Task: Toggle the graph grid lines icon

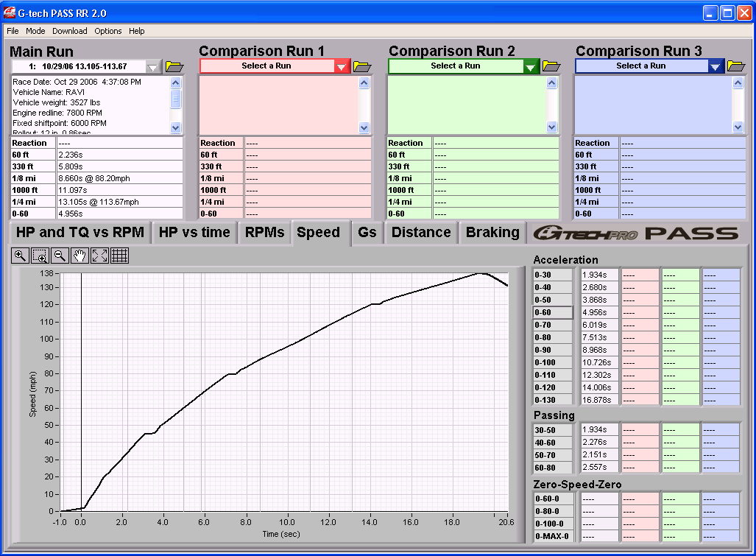Action: coord(119,256)
